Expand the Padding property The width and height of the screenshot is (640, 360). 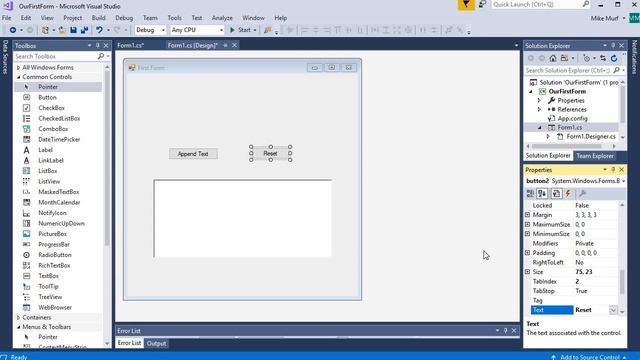pos(527,253)
